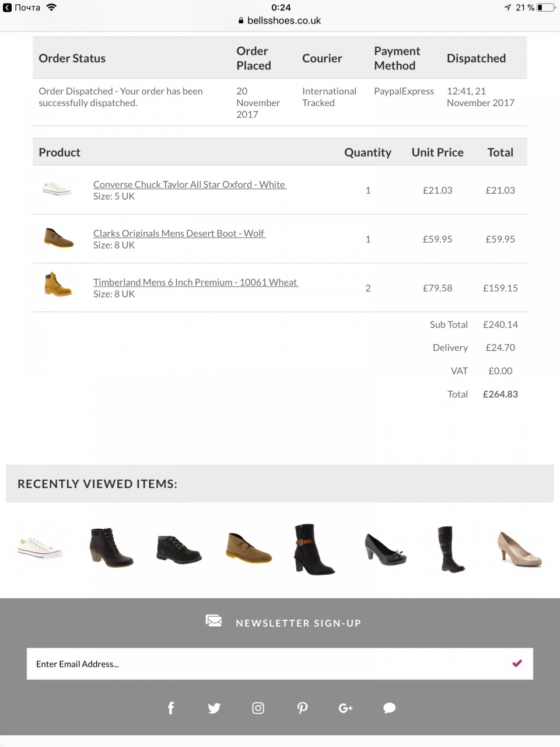The image size is (560, 747).
Task: Open the Pinterest social icon
Action: [302, 708]
